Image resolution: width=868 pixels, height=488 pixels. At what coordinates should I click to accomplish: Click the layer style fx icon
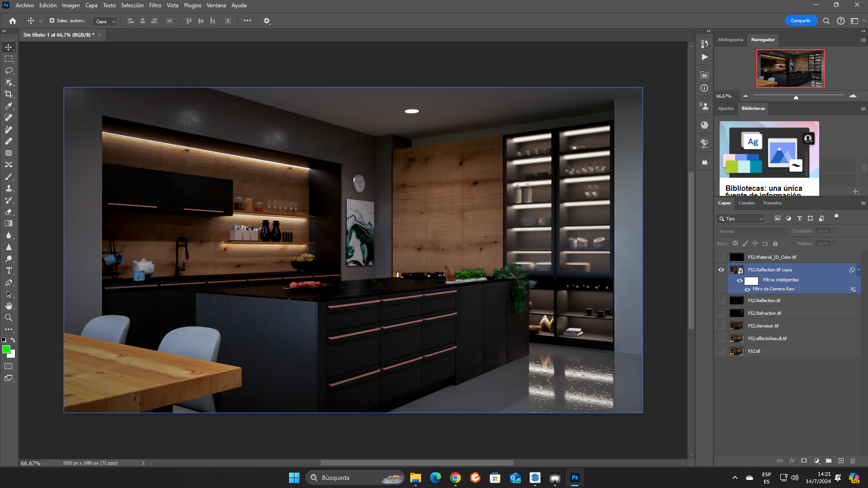792,461
